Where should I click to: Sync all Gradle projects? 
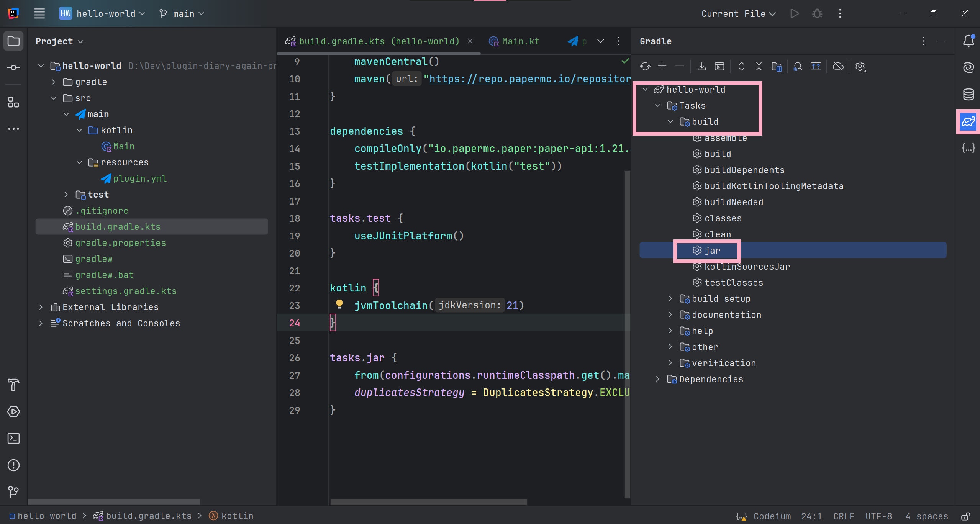[645, 66]
